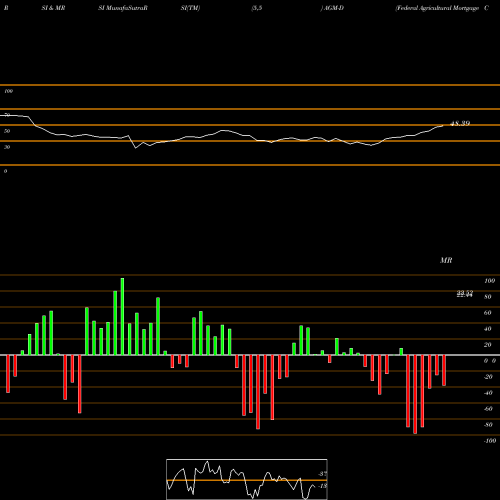Click the 'MR' panel title
500x500 pixels.
pos(446,260)
